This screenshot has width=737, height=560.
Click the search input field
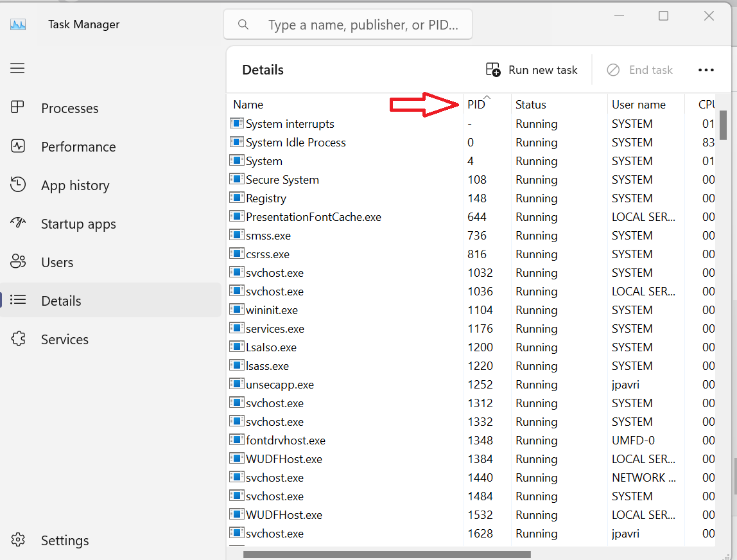point(347,24)
